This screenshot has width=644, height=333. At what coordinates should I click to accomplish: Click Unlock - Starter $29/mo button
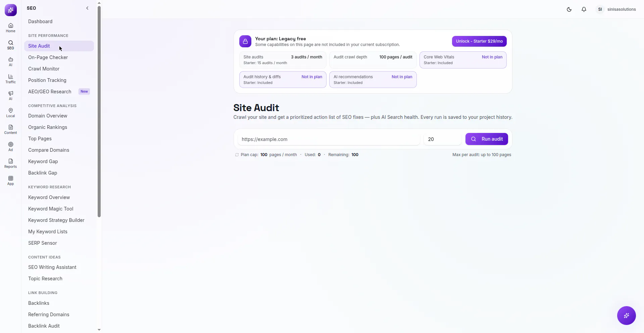(479, 41)
